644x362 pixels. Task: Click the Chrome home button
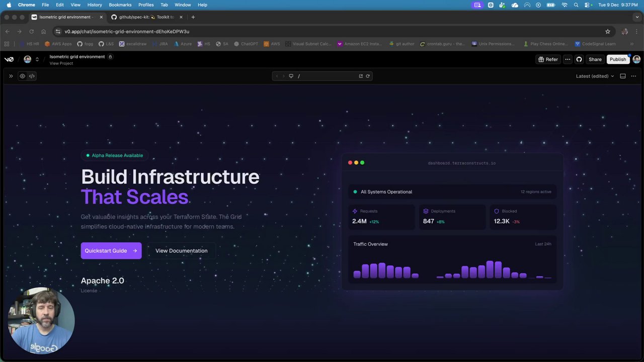(x=44, y=31)
